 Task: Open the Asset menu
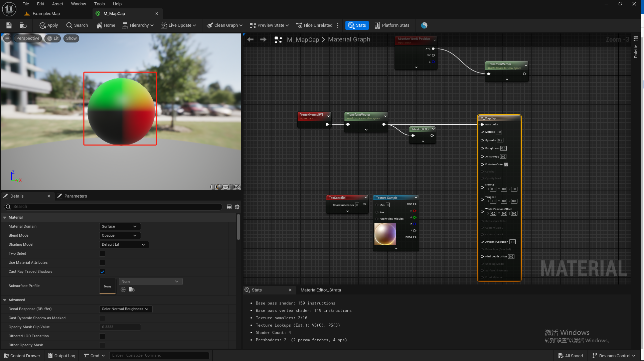(57, 4)
